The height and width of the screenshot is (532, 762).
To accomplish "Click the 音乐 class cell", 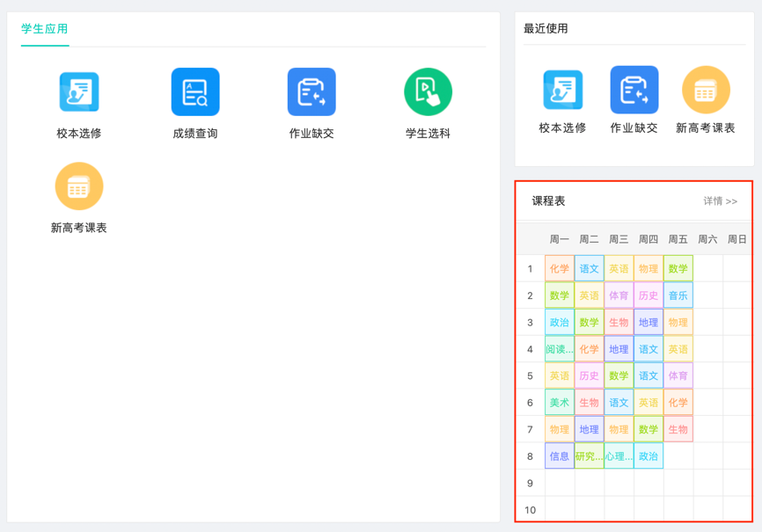I will (x=678, y=295).
